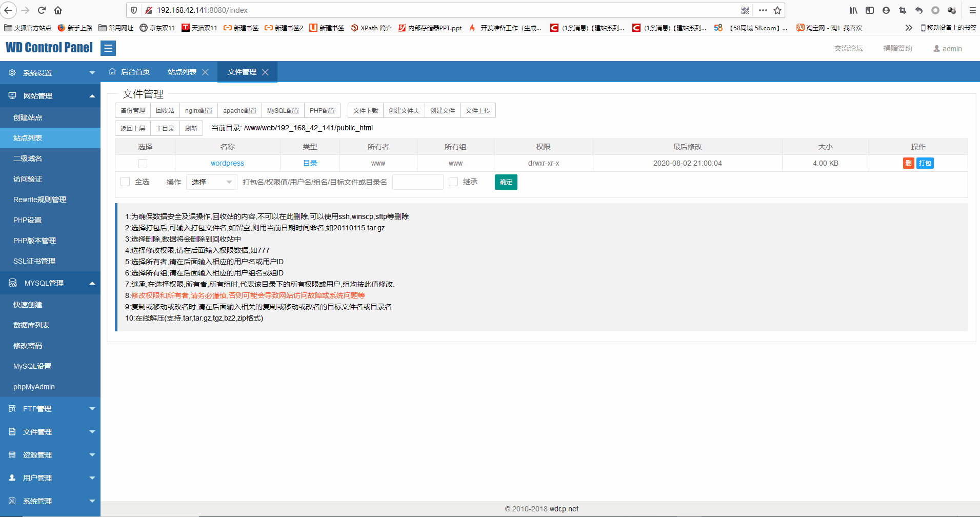
Task: Click the 创建文件夹 button
Action: click(x=404, y=110)
